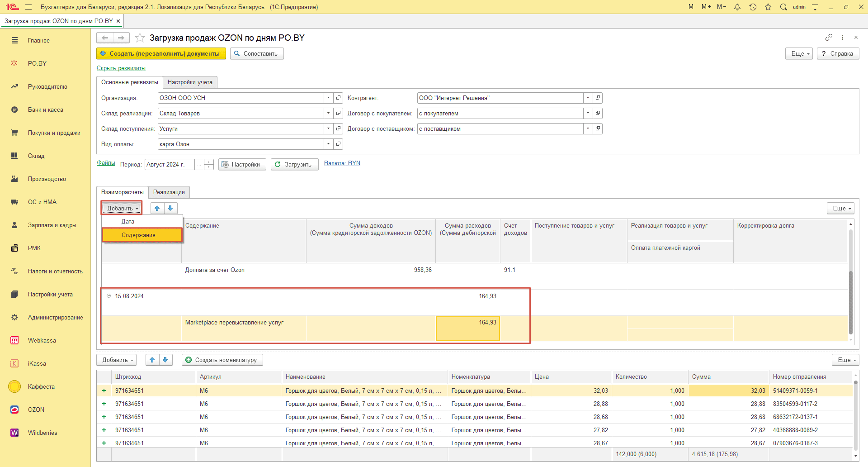
Task: Expand the Контрагент dropdown arrow
Action: coord(588,98)
